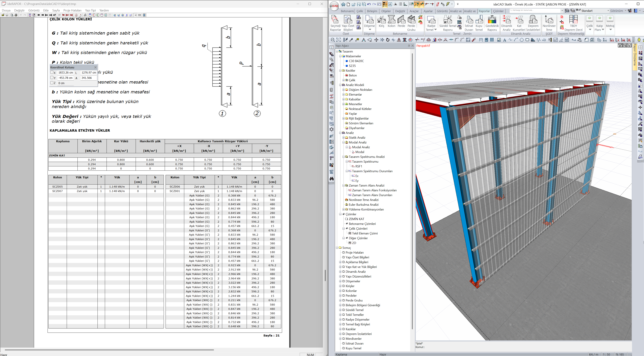
Task: Expand the Kolonlar node in tree
Action: pyautogui.click(x=340, y=291)
